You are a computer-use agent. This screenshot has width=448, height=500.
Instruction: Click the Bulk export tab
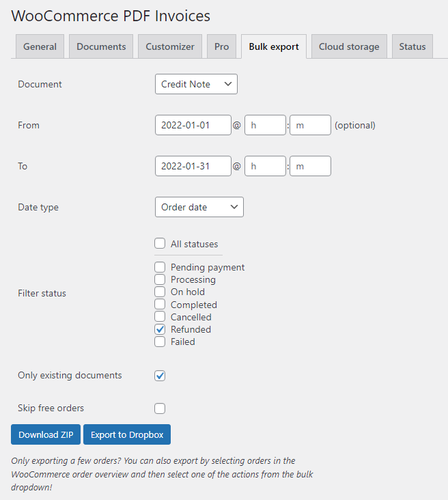[274, 46]
